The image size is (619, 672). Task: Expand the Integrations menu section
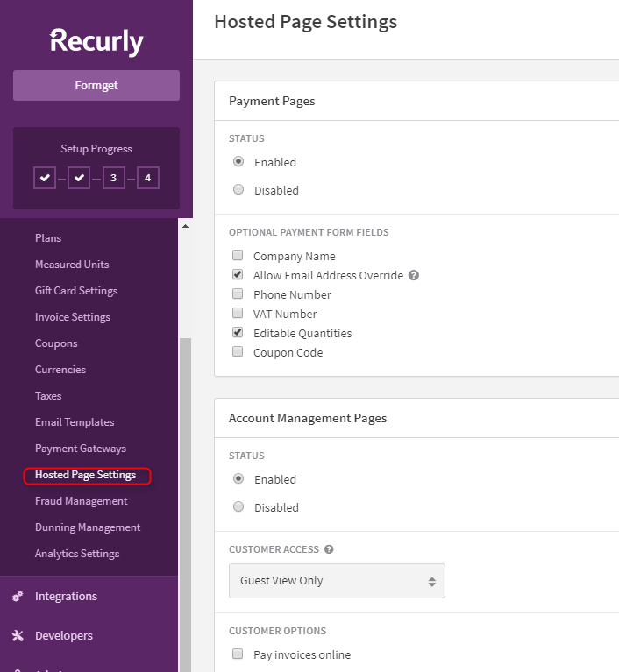point(66,597)
